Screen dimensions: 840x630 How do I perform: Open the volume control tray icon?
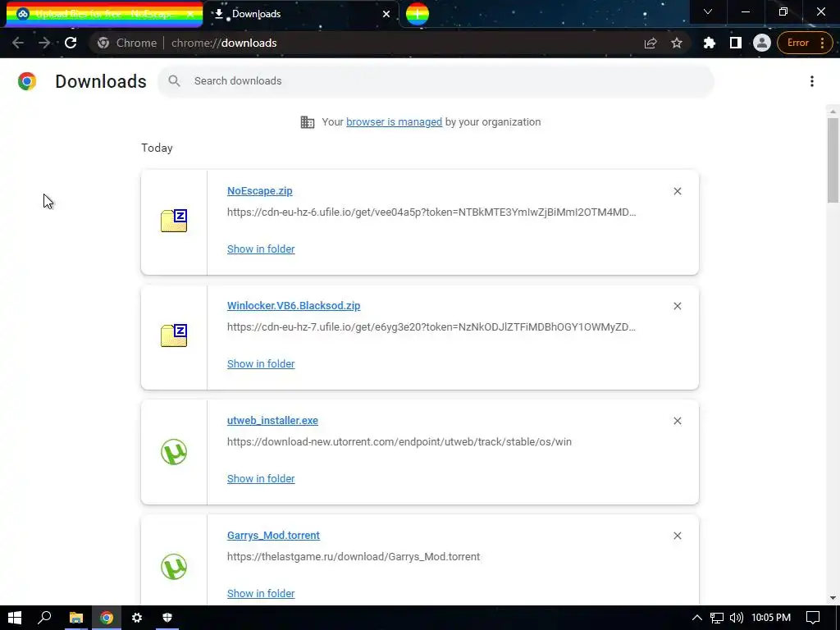click(x=737, y=618)
